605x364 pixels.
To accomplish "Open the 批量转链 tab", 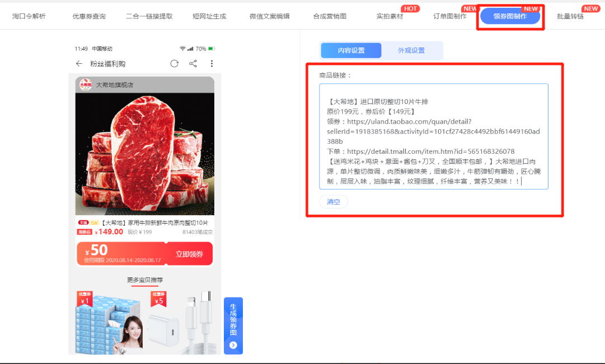I will (570, 16).
